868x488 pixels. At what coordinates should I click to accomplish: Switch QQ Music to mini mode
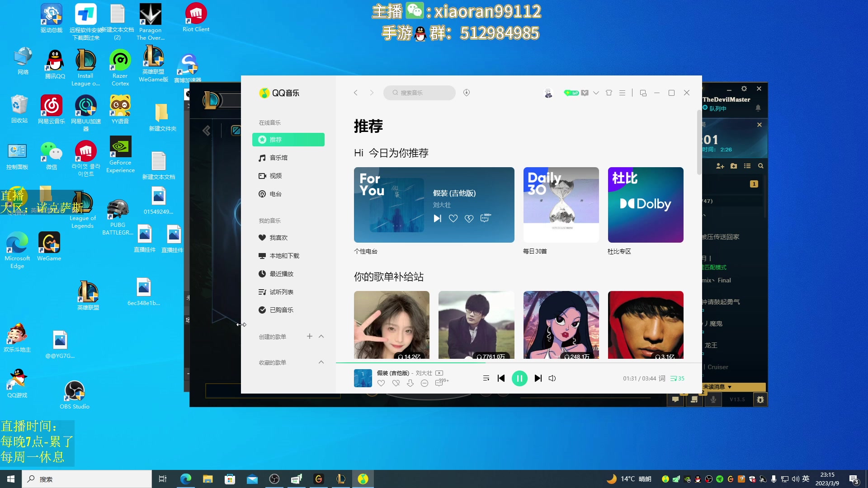(x=643, y=93)
